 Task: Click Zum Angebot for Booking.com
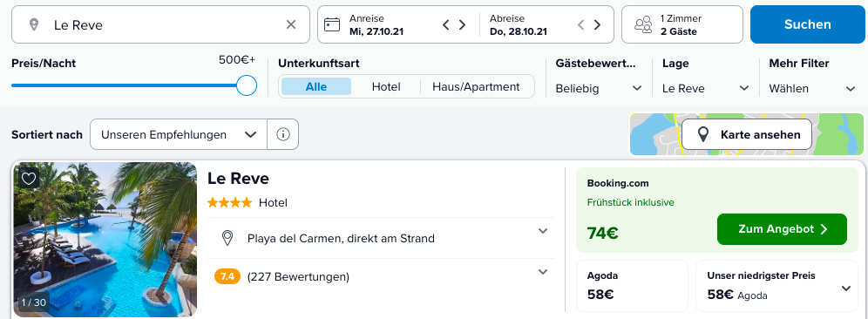click(x=782, y=229)
